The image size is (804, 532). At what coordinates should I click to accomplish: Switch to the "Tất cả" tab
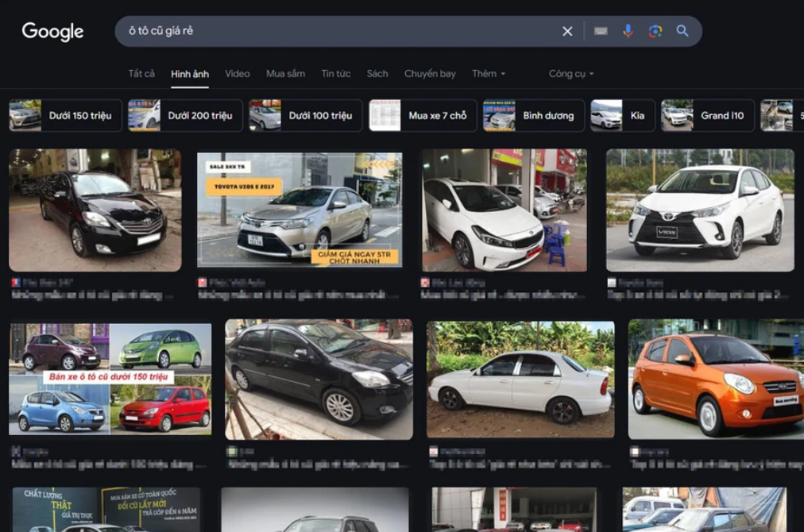pyautogui.click(x=141, y=73)
